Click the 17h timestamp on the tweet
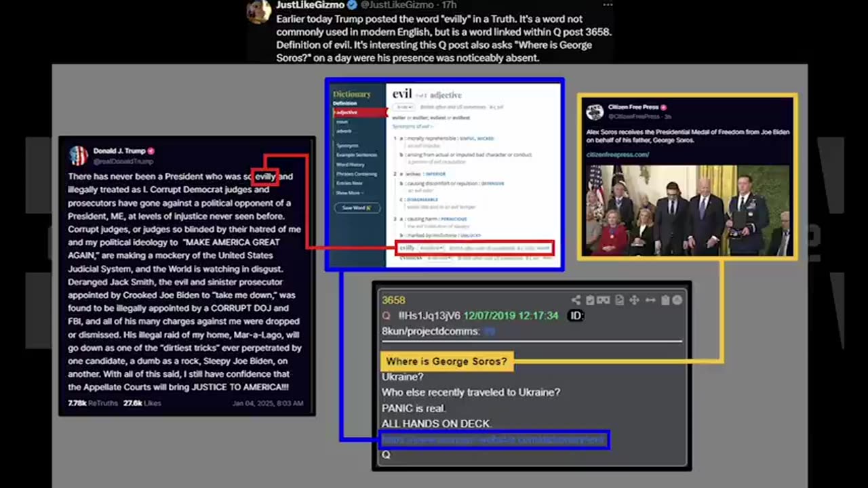The image size is (868, 488). pyautogui.click(x=448, y=5)
